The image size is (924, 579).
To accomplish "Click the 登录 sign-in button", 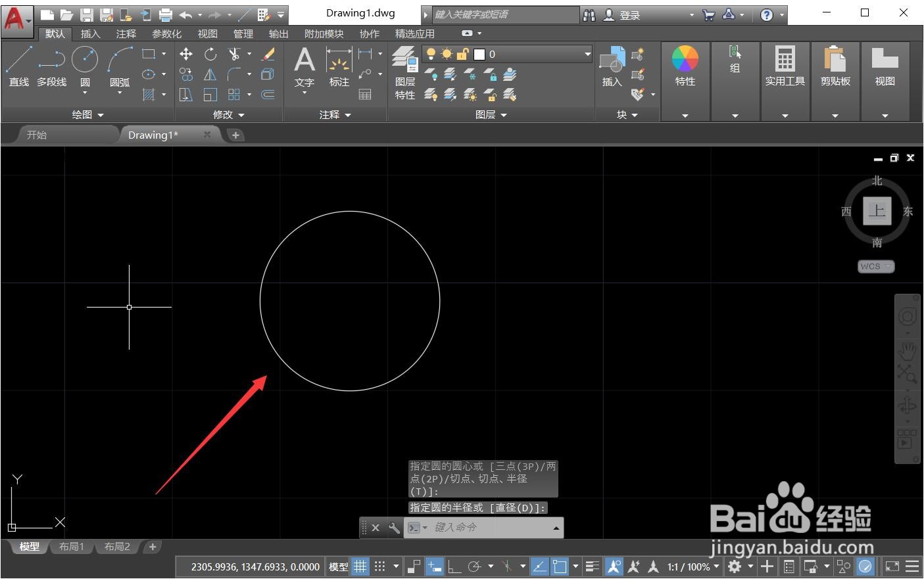I will point(629,15).
